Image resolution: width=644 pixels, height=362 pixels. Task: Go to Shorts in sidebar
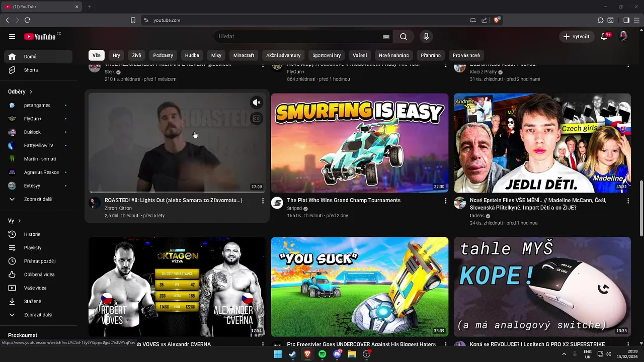38,70
